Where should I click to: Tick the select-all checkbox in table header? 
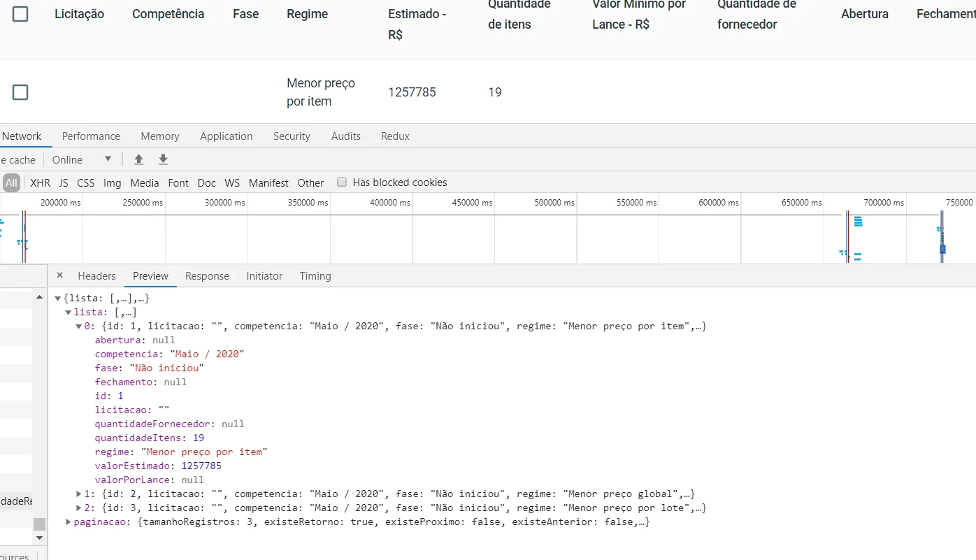(x=20, y=14)
